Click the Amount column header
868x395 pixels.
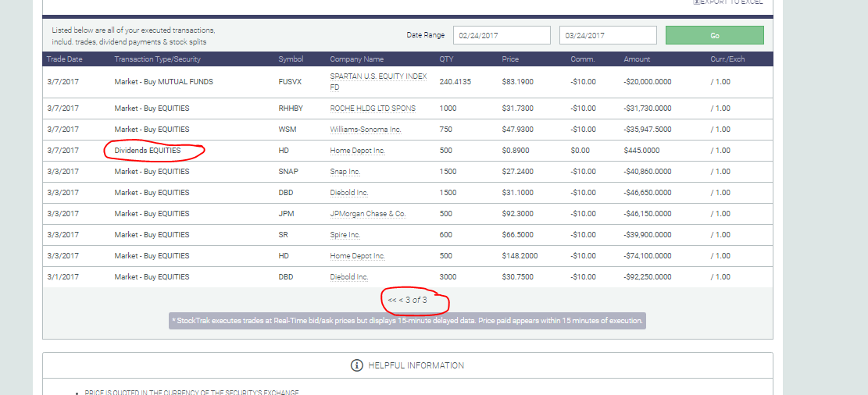(x=637, y=59)
